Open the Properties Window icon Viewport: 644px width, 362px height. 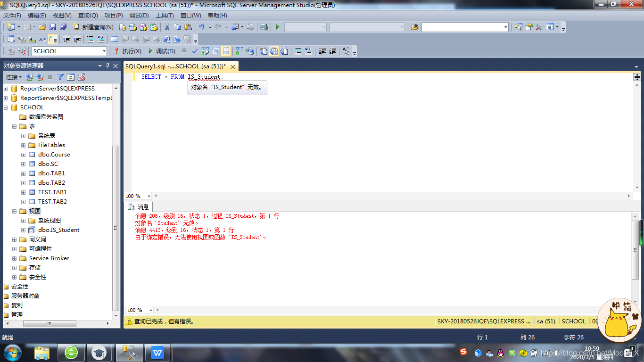click(x=528, y=27)
